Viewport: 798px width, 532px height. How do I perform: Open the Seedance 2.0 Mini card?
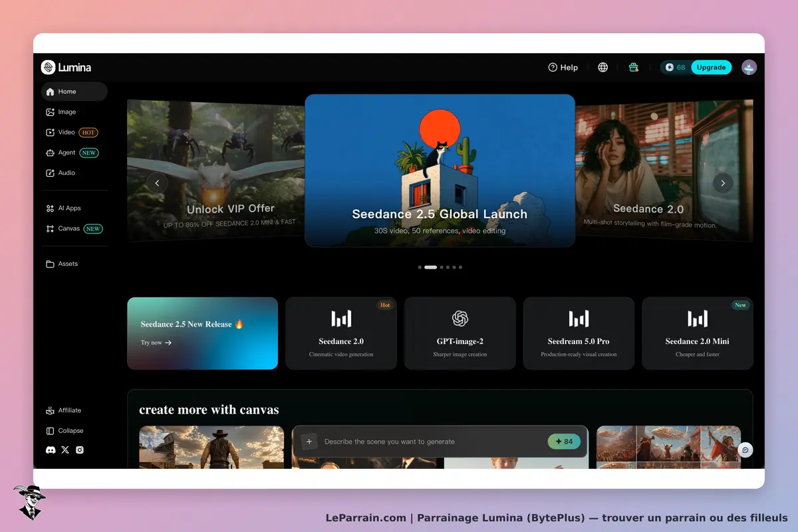(698, 333)
